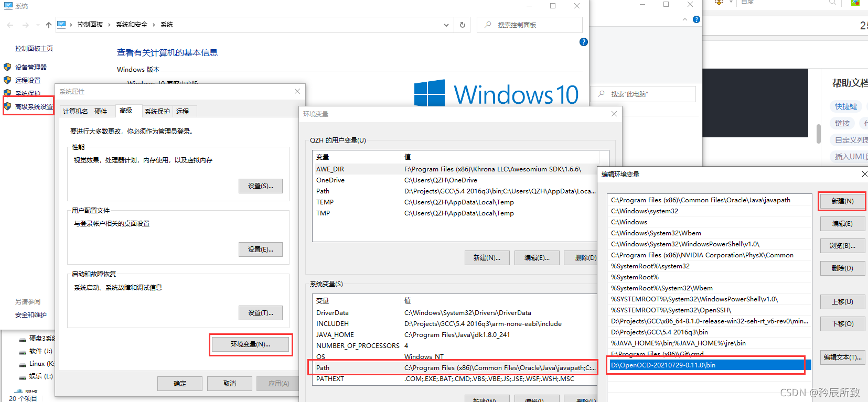Click 删除(D) in edit variable dialog
Viewport: 868px width, 402px height.
point(842,268)
